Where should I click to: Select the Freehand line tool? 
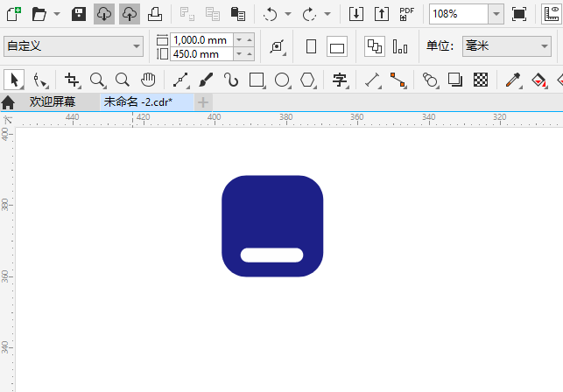(x=180, y=80)
